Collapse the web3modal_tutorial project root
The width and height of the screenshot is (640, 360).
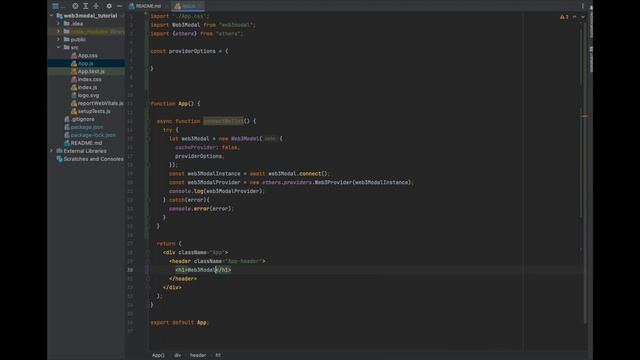pos(51,16)
